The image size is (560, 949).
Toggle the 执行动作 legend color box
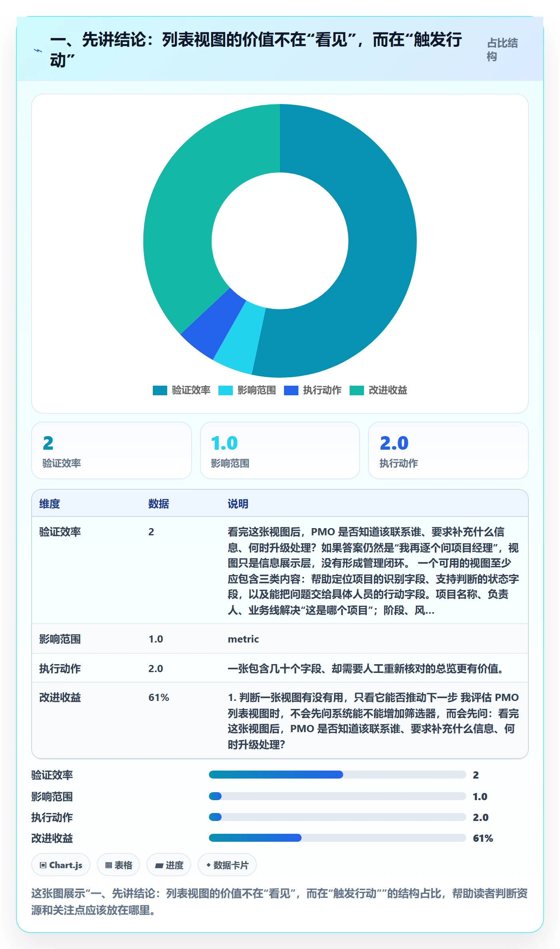291,390
